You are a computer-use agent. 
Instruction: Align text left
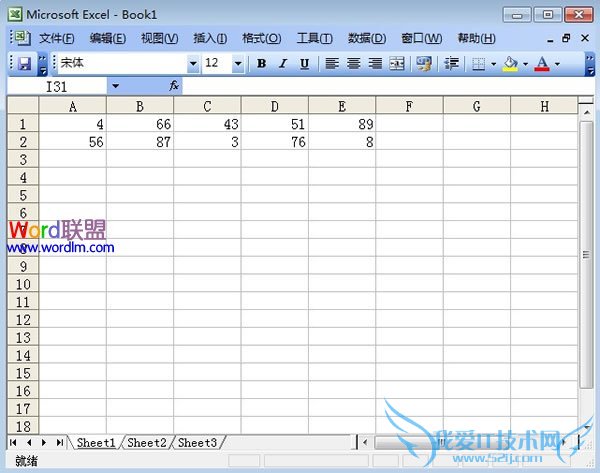tap(332, 64)
